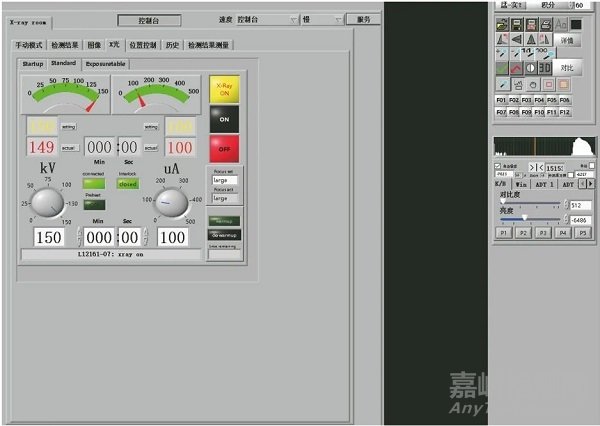Open the 位置控制 tab
600x426 pixels.
click(143, 45)
